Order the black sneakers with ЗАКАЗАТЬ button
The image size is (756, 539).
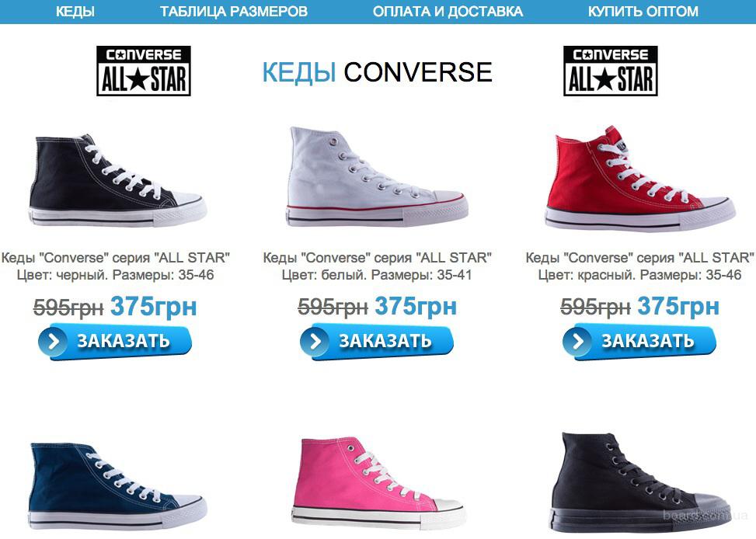coord(115,342)
